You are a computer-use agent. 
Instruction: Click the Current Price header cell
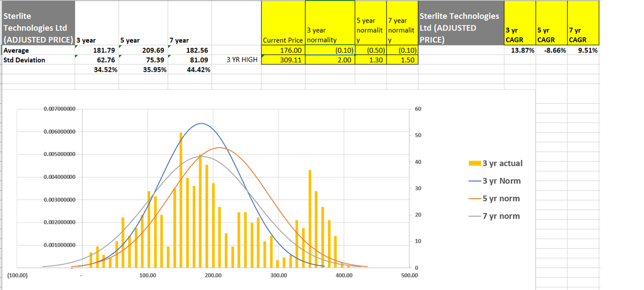point(283,24)
